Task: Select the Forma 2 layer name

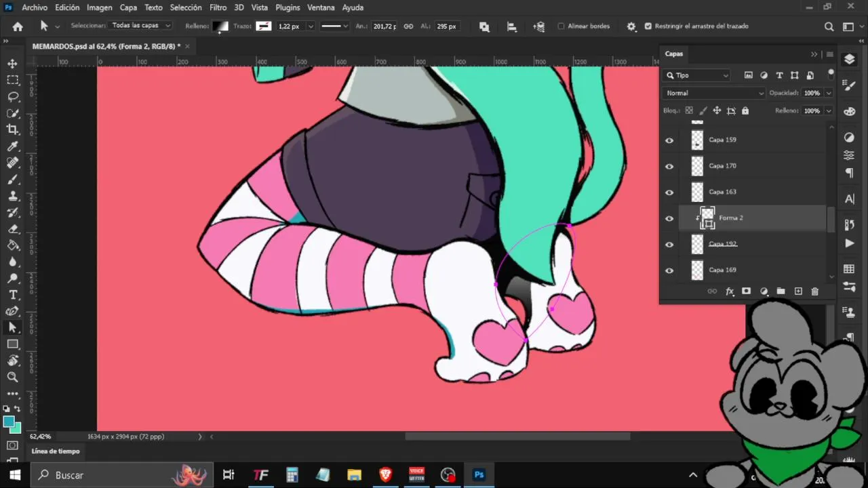Action: (x=731, y=218)
